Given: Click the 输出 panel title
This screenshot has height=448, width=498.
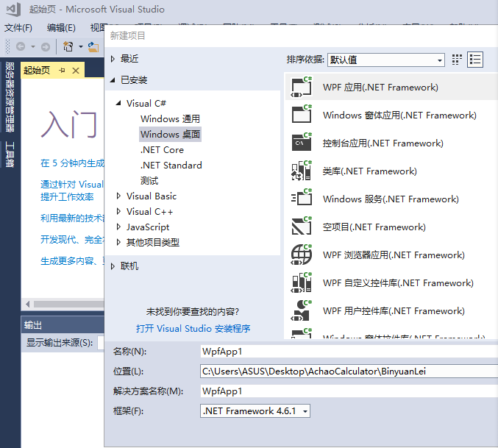Looking at the screenshot, I should click(x=32, y=325).
